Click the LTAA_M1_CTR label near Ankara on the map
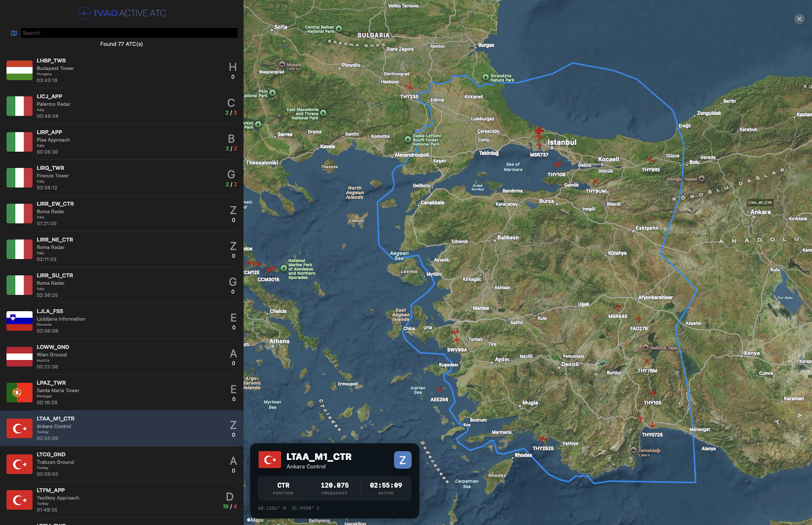 [x=760, y=202]
